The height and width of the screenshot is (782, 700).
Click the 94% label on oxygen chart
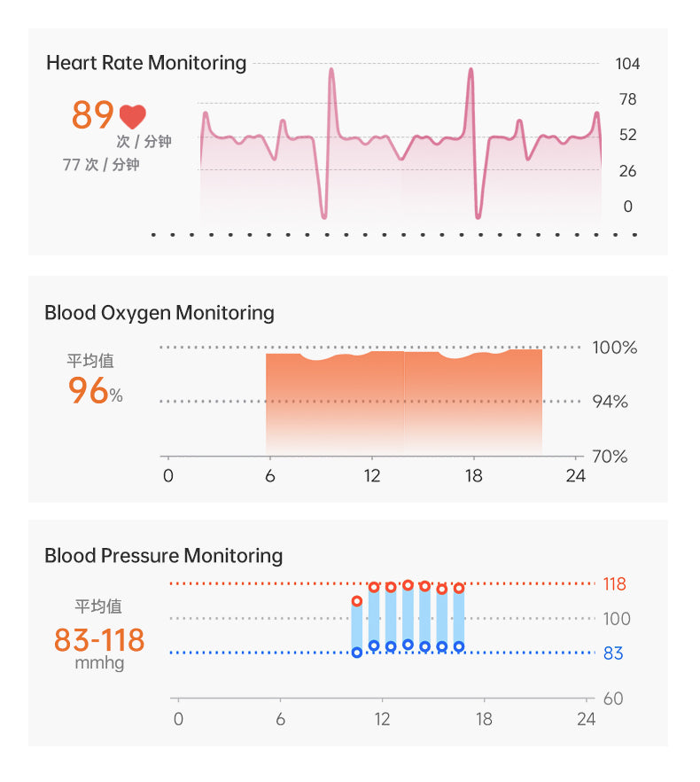[610, 403]
